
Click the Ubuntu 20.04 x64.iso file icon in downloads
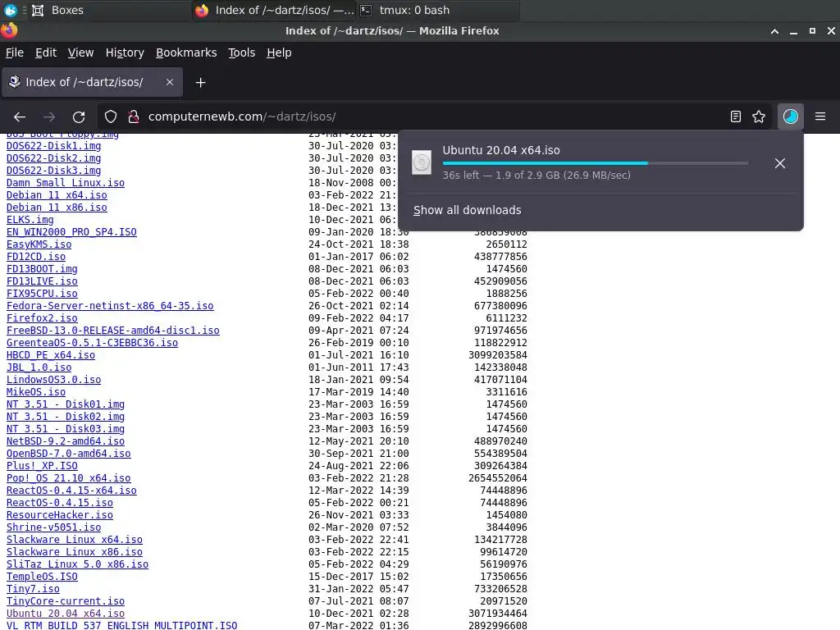pos(422,162)
